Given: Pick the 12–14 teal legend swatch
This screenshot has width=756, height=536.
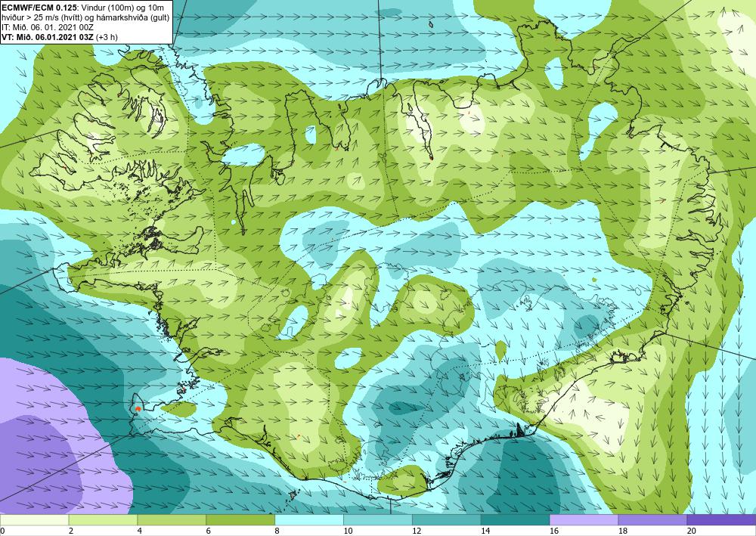Looking at the screenshot, I should (x=447, y=520).
